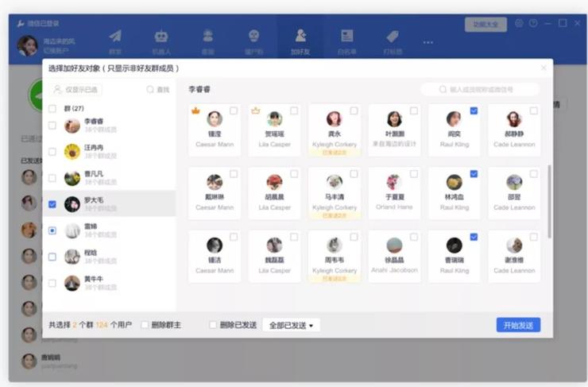Check the 徐晶晶 member card checkbox
588x387 pixels.
tap(414, 237)
